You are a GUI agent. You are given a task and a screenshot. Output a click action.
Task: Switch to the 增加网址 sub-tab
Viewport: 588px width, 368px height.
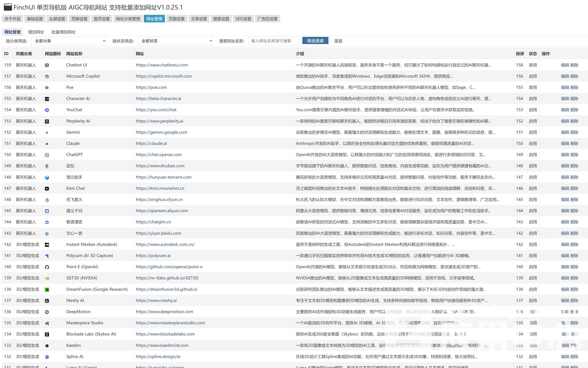[36, 32]
